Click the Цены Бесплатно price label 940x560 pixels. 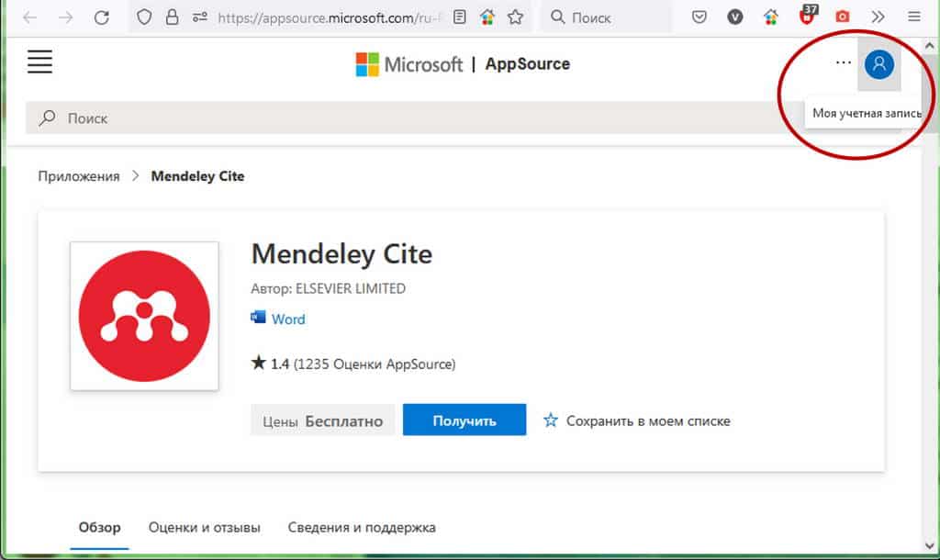tap(322, 420)
